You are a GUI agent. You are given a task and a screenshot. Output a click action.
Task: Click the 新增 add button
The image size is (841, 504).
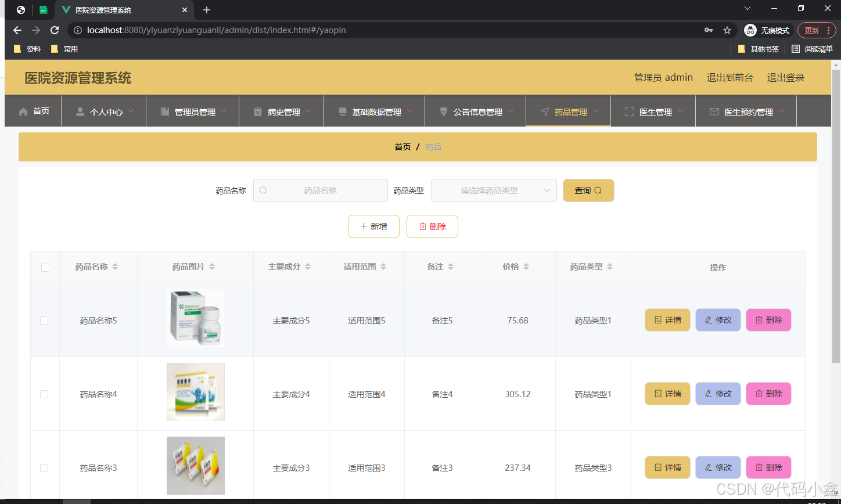click(x=373, y=226)
